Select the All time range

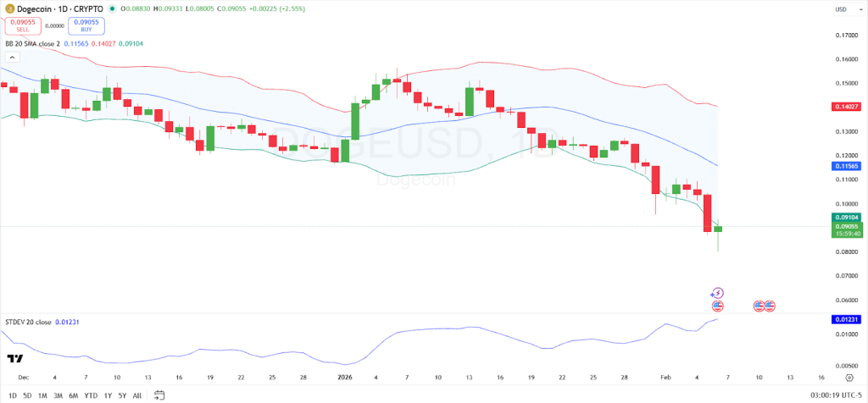point(137,395)
